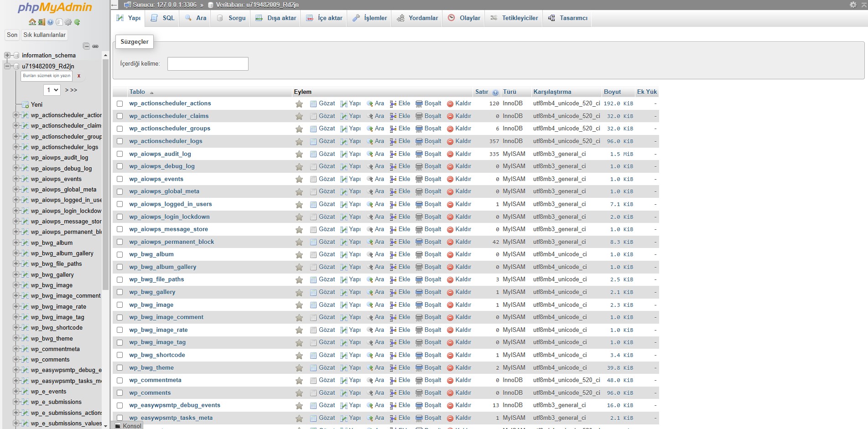The width and height of the screenshot is (868, 429).
Task: Open the page number dropdown in sidebar
Action: 52,90
